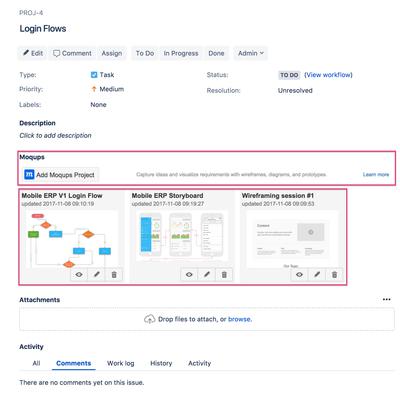This screenshot has height=393, width=400.
Task: Click the PROJ-4 issue key
Action: tap(31, 13)
